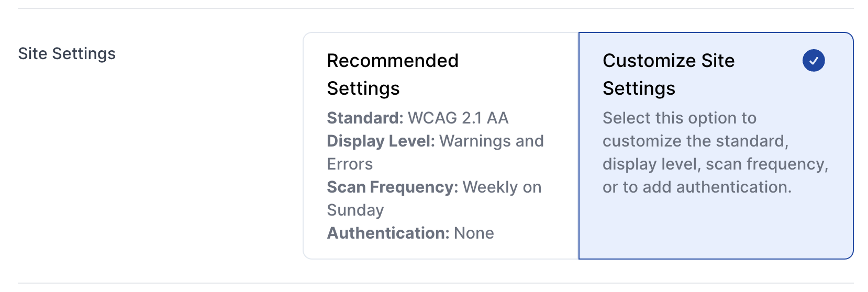868x292 pixels.
Task: Click the "Warnings and" display level text
Action: (492, 141)
